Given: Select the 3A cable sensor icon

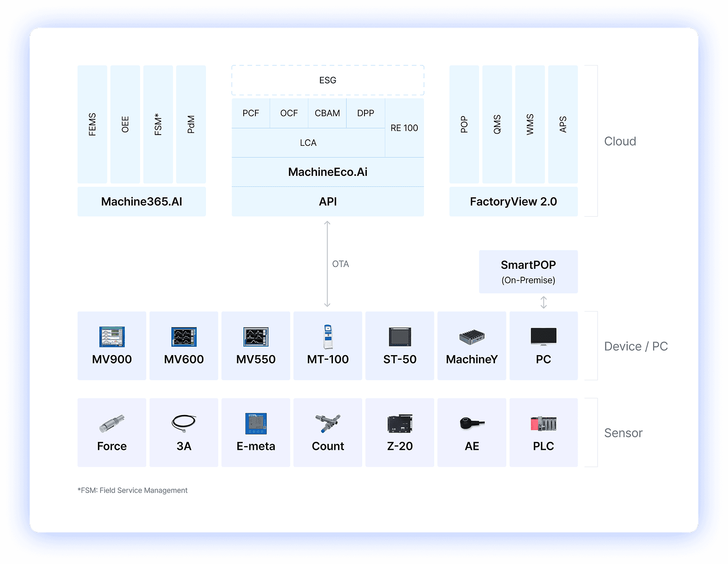Looking at the screenshot, I should tap(184, 423).
